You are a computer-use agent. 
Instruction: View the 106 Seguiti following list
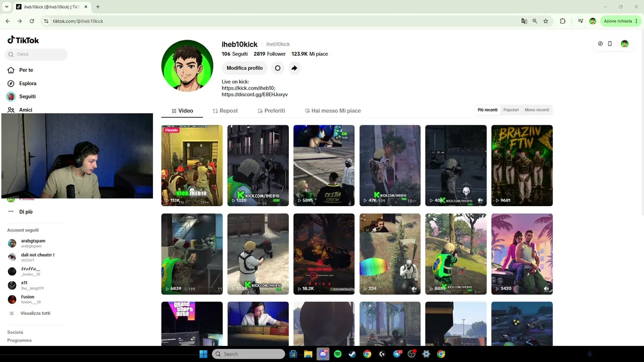(x=234, y=54)
